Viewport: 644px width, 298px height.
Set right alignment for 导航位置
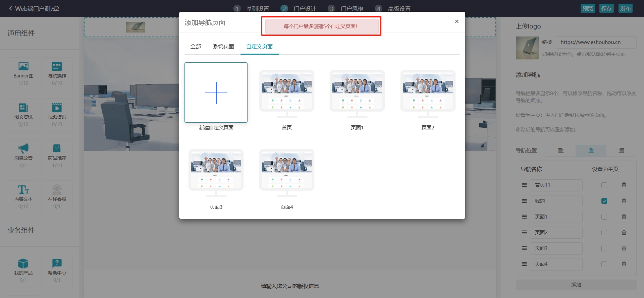point(621,151)
